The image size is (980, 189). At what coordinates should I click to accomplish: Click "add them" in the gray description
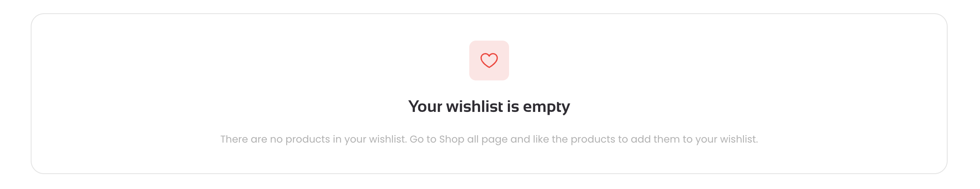(x=655, y=139)
